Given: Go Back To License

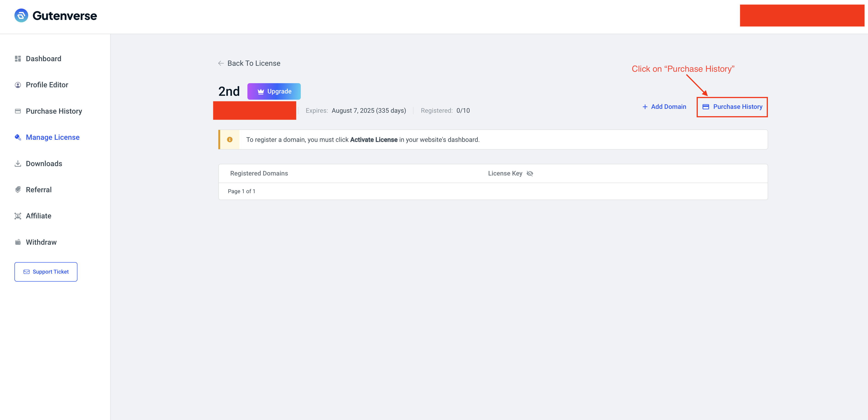Looking at the screenshot, I should point(249,63).
